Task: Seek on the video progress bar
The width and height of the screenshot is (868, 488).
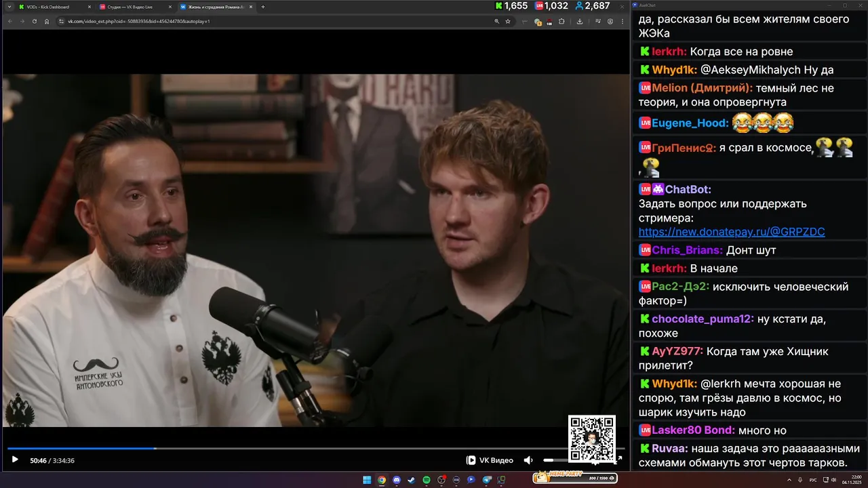Action: pos(316,448)
